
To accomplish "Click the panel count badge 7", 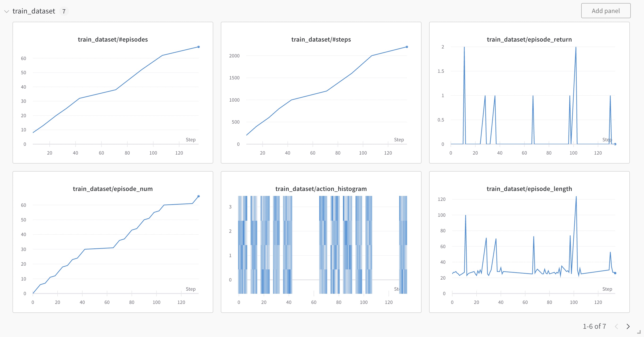I will [x=64, y=11].
